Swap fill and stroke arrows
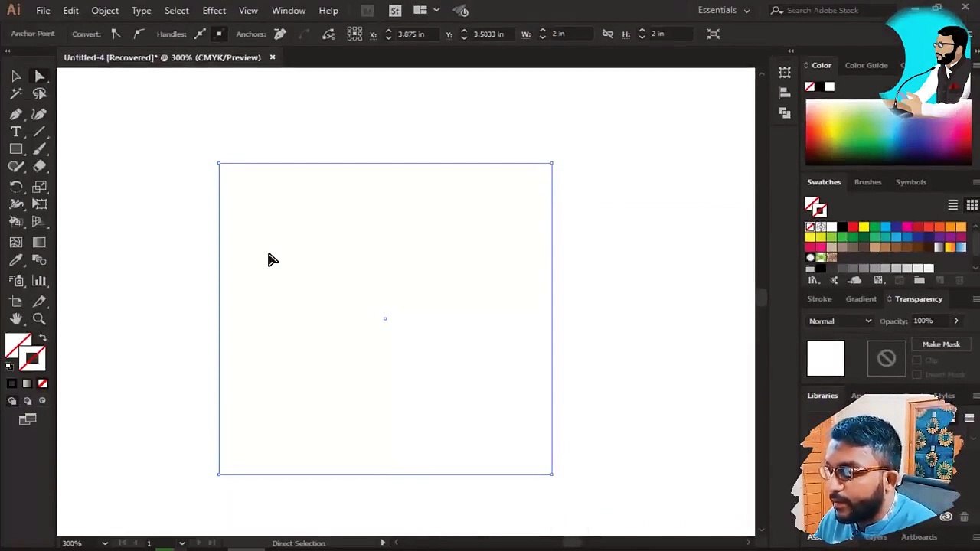The width and height of the screenshot is (980, 551). (43, 337)
